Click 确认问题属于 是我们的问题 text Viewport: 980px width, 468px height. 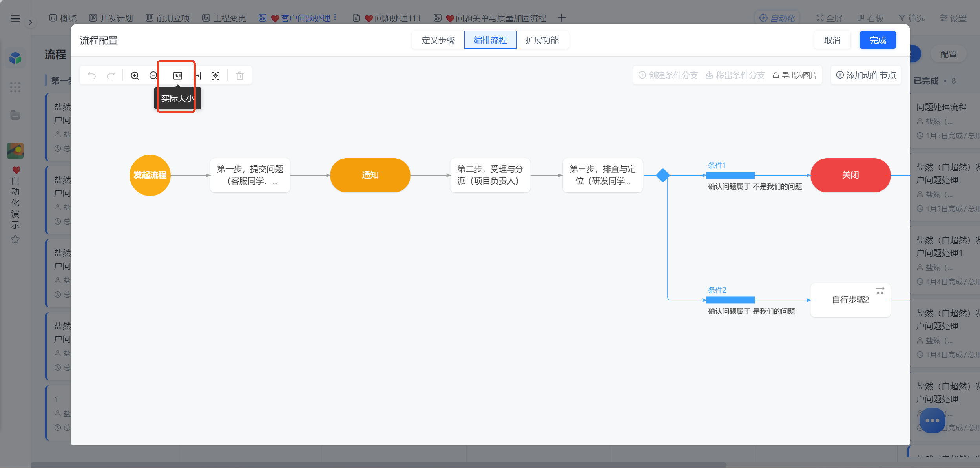751,311
